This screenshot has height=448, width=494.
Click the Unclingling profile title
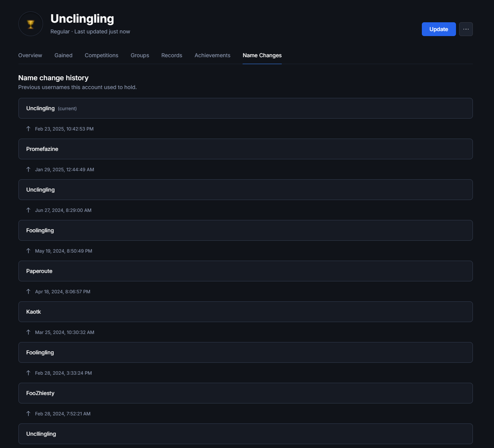[82, 19]
